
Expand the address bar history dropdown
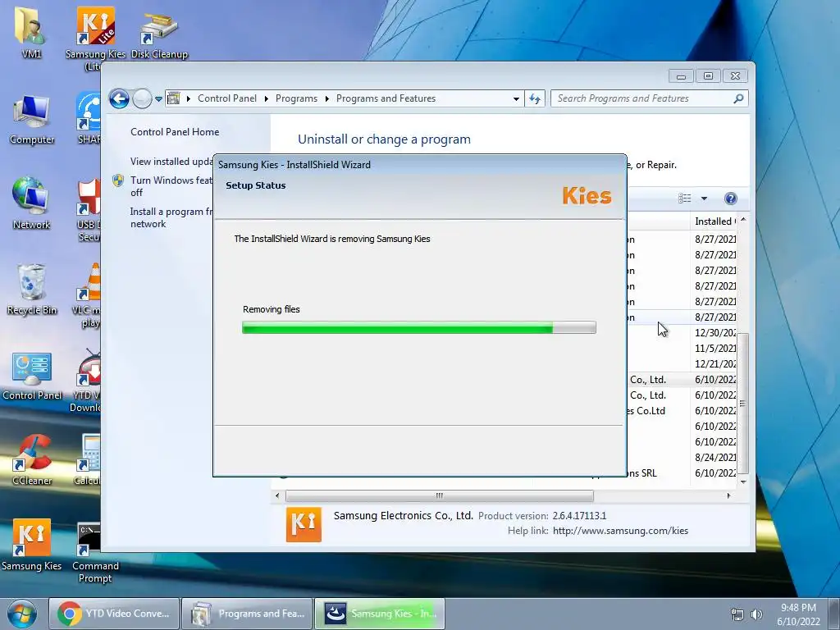point(516,98)
